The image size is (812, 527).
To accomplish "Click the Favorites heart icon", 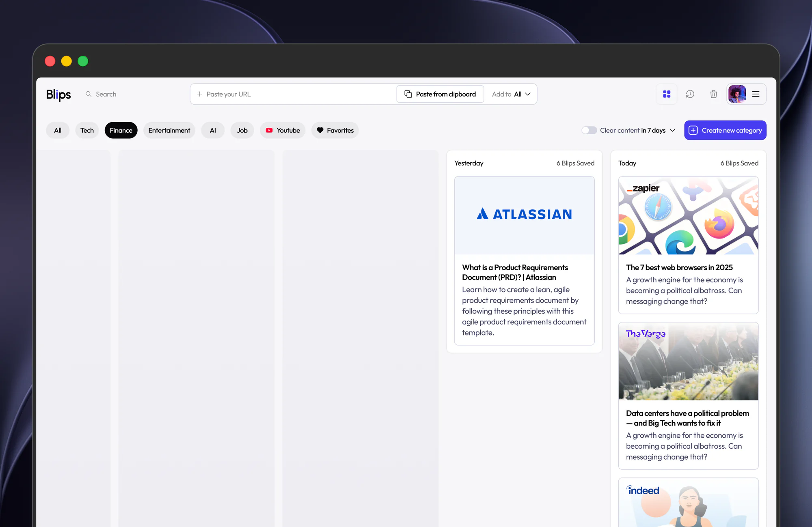I will coord(320,130).
